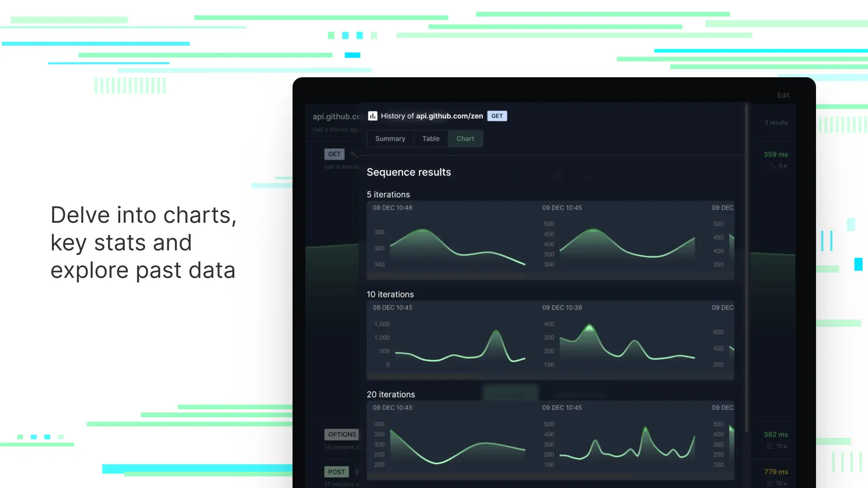Click the api.github.com request title on left
The image size is (868, 488).
(335, 117)
